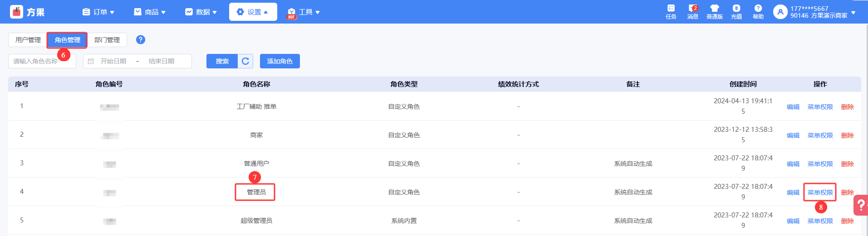Click the 添加角色 button
This screenshot has width=868, height=236.
280,61
